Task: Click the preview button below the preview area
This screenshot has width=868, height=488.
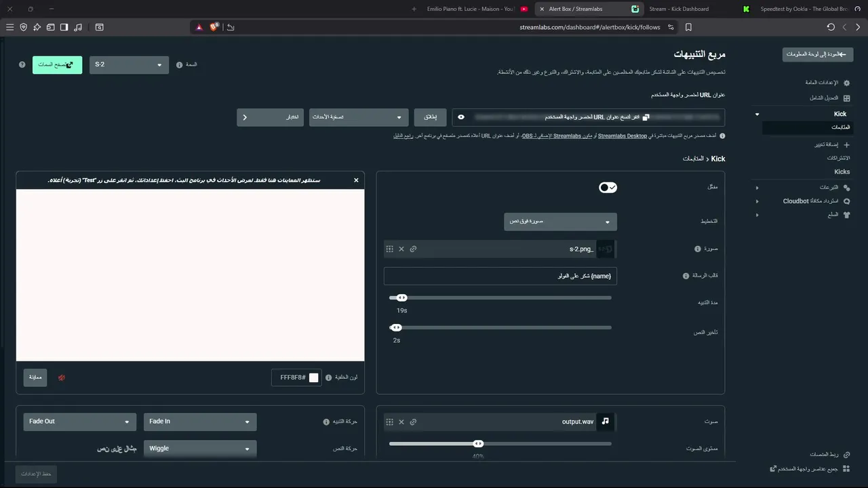Action: pos(35,378)
